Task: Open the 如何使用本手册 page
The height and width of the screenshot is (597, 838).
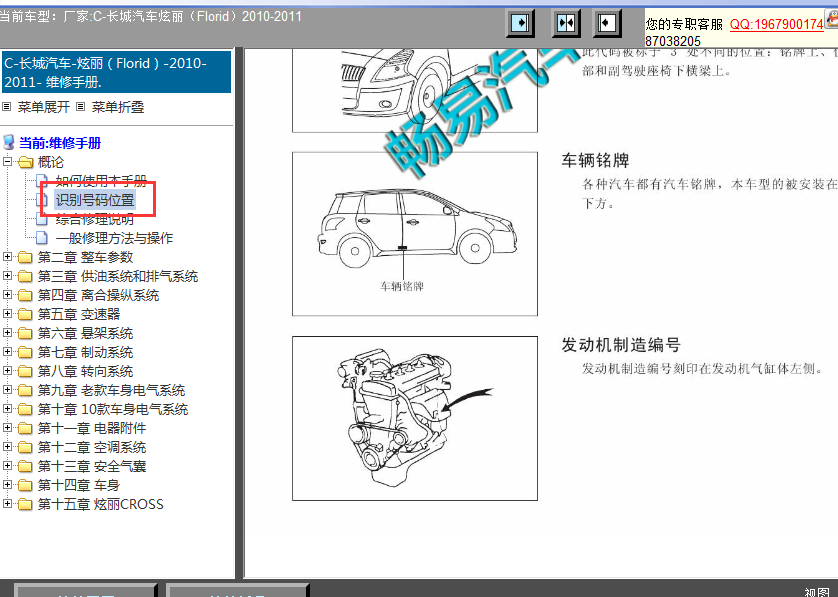Action: (101, 181)
